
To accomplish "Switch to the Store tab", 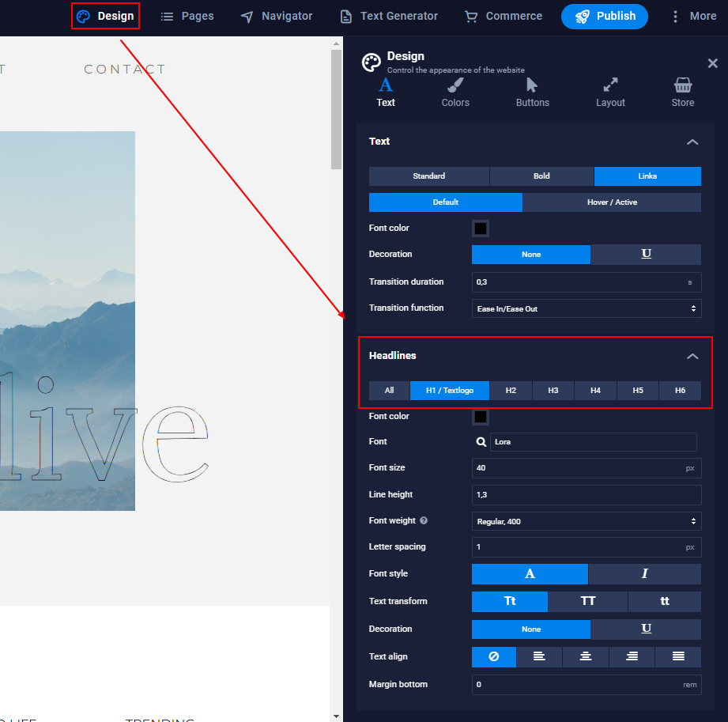I will 682,93.
